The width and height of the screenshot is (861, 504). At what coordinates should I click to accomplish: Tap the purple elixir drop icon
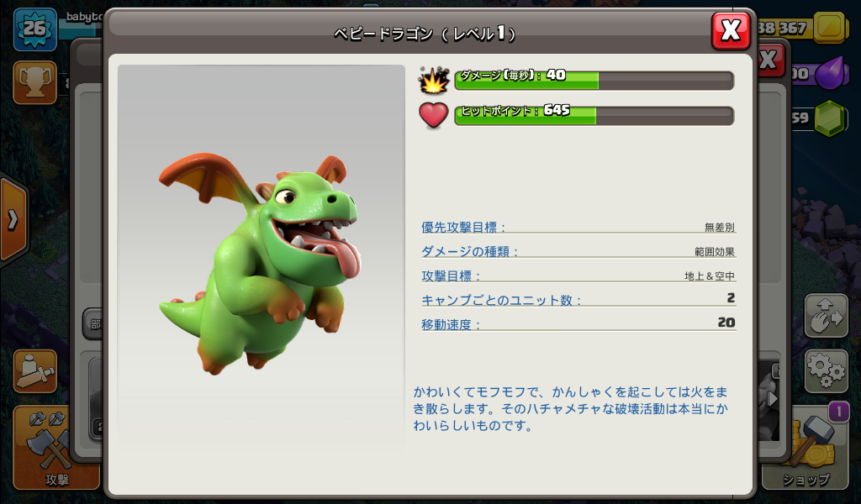(x=829, y=73)
